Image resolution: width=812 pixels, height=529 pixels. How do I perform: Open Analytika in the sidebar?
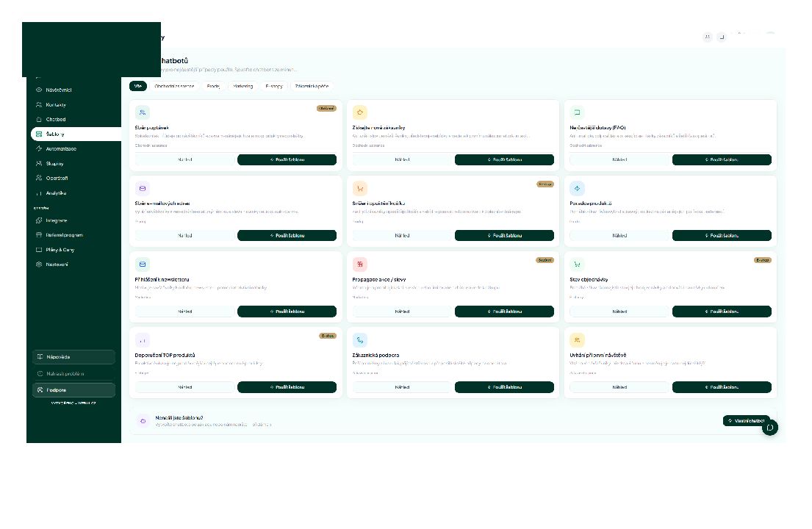point(73,193)
